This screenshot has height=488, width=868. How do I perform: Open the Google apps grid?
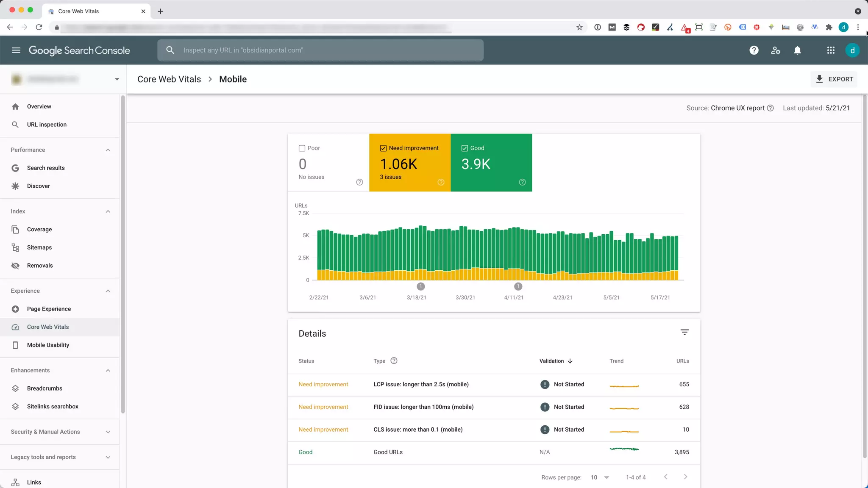click(831, 50)
